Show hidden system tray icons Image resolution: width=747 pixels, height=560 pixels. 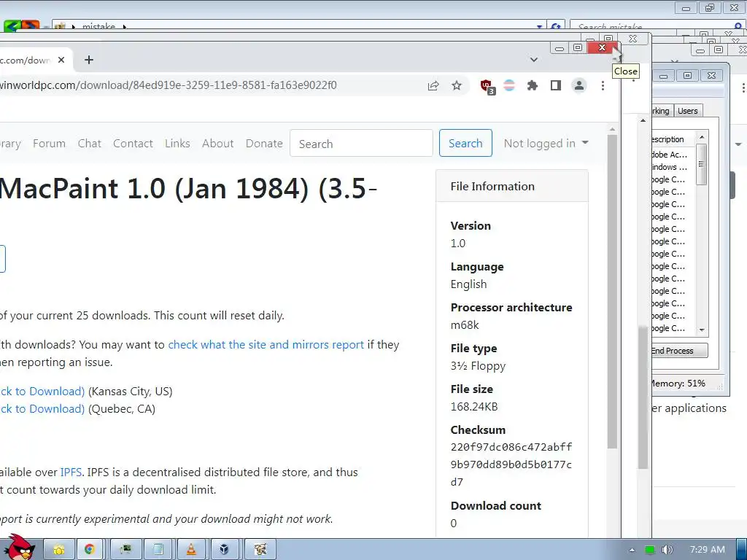(x=632, y=550)
